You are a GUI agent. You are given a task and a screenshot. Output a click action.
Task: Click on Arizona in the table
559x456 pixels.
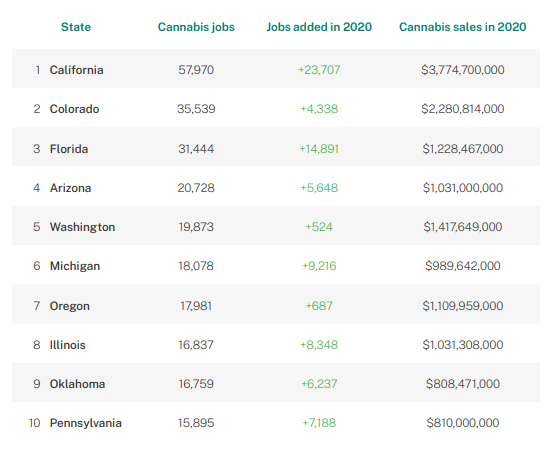(x=70, y=188)
